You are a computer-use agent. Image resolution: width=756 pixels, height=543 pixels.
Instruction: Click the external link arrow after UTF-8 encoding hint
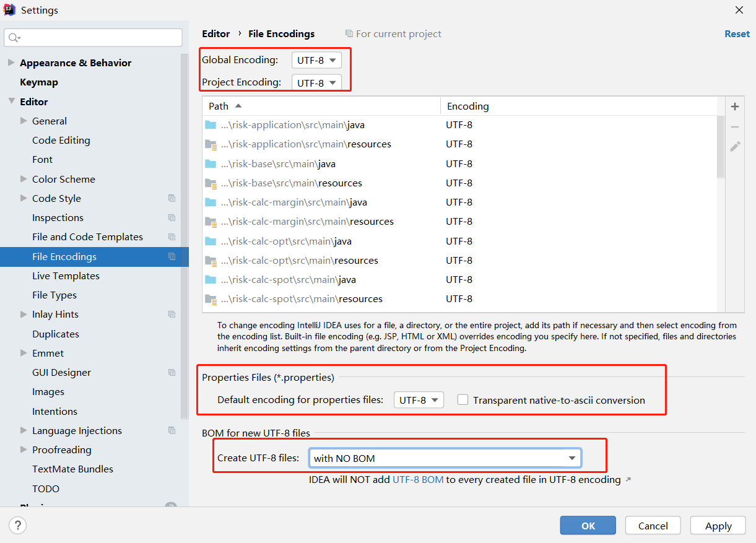628,480
